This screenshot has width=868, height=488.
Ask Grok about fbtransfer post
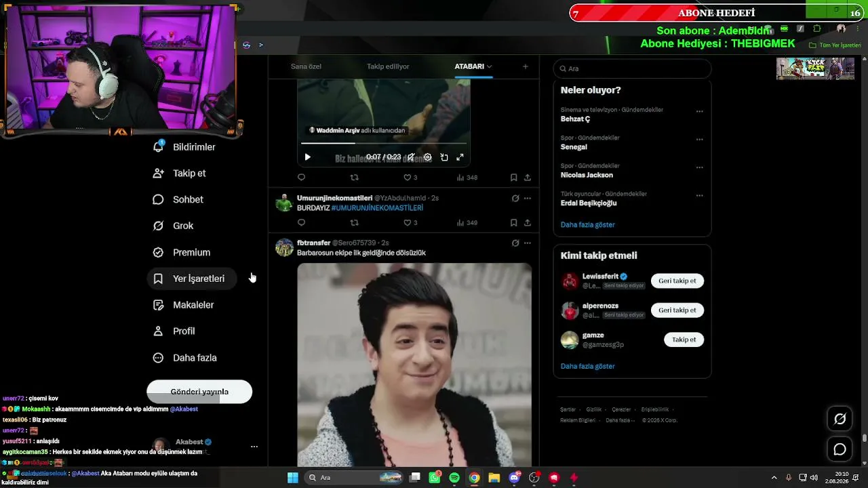[x=515, y=243]
